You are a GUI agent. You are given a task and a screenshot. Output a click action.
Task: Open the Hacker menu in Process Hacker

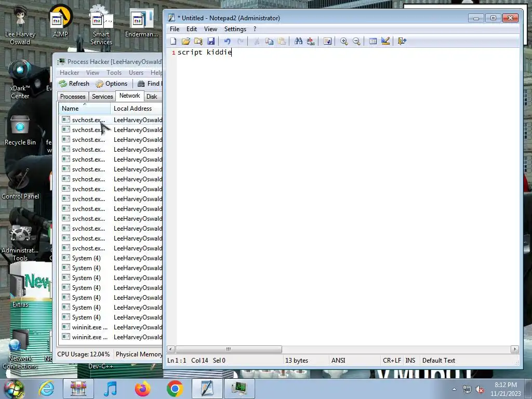pyautogui.click(x=69, y=73)
